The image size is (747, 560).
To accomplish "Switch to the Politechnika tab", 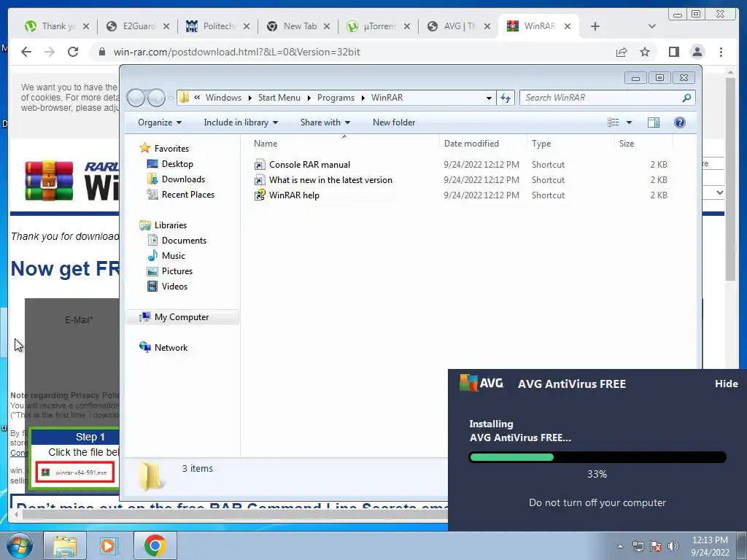I will pos(218,26).
